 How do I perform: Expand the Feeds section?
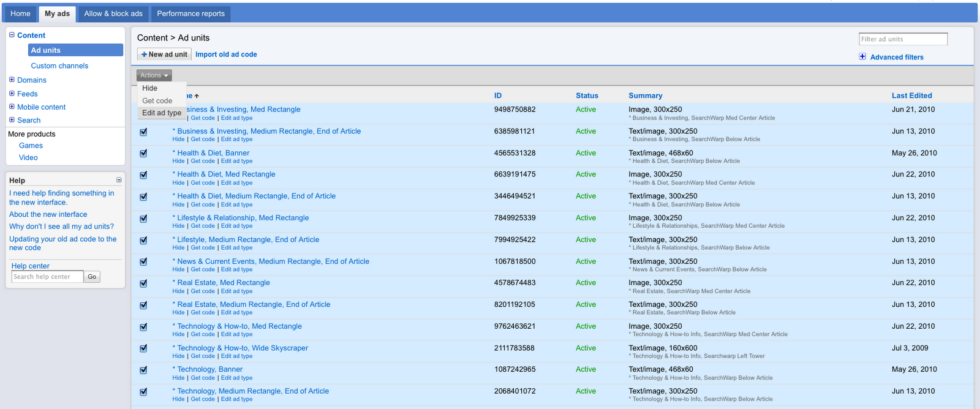click(x=12, y=93)
